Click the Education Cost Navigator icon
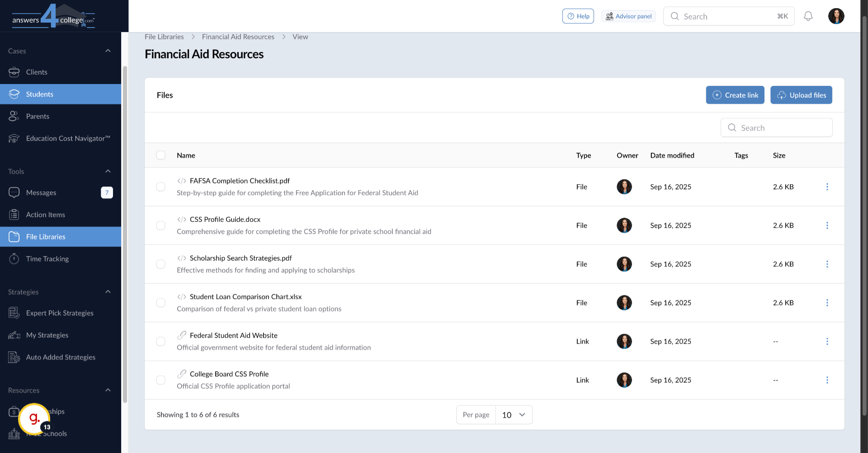 pos(14,139)
